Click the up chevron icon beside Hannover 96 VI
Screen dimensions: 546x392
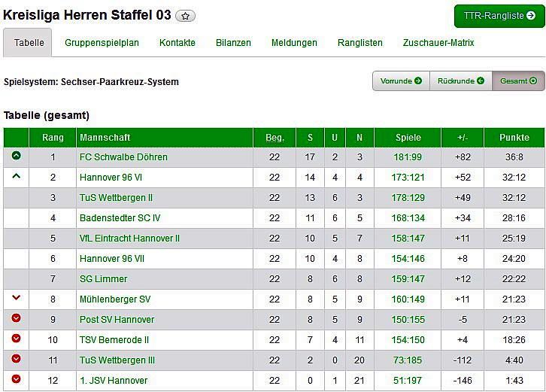pos(17,177)
